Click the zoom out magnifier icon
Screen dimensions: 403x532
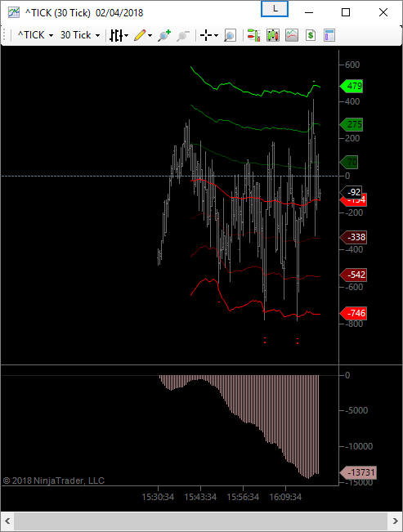click(183, 35)
